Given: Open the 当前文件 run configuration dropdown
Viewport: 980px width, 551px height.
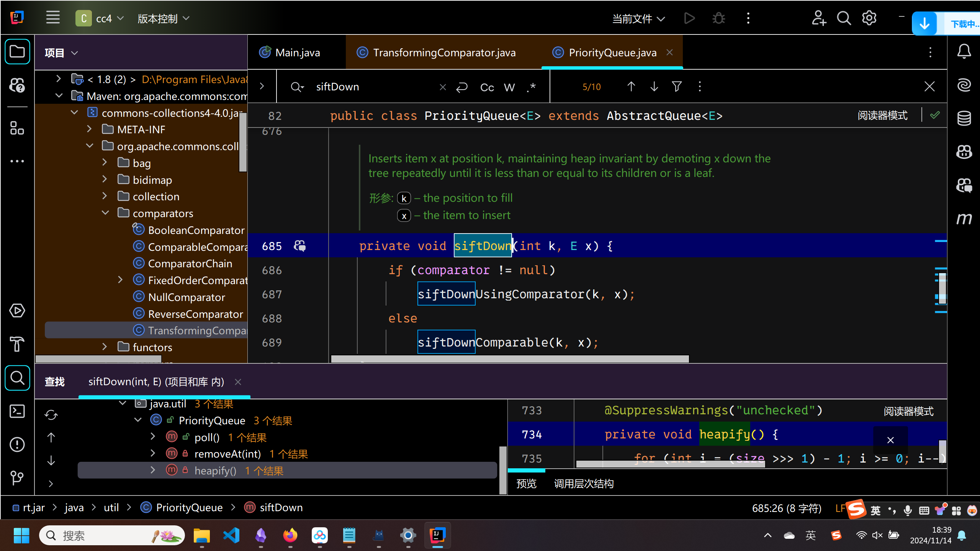Looking at the screenshot, I should click(638, 18).
